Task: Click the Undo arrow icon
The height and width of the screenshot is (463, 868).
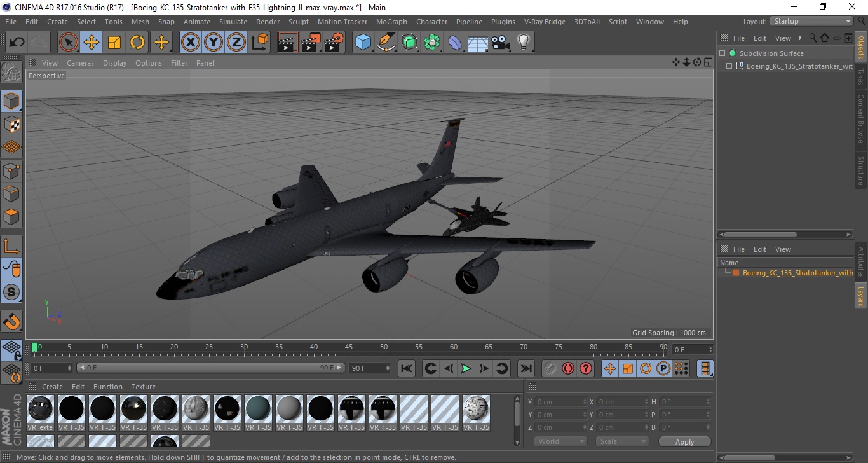Action: coord(17,43)
